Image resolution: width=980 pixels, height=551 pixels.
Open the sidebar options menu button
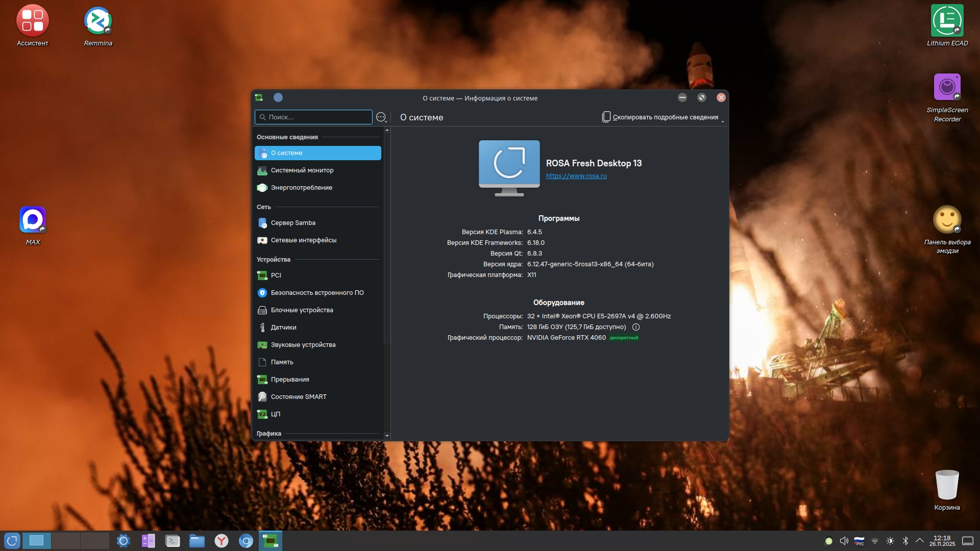(381, 117)
